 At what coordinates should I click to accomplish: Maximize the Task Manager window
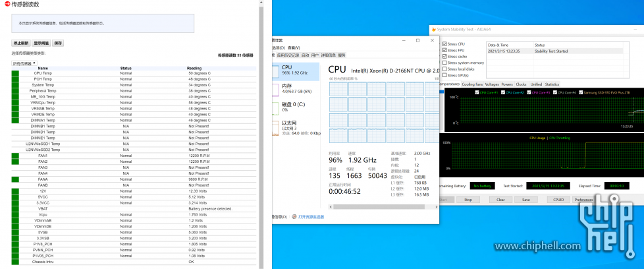(417, 40)
